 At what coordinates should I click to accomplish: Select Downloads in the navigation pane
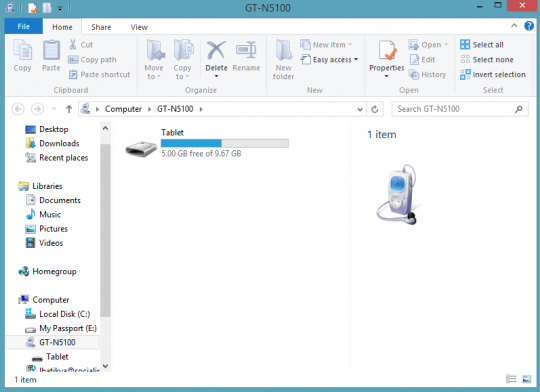tap(52, 143)
